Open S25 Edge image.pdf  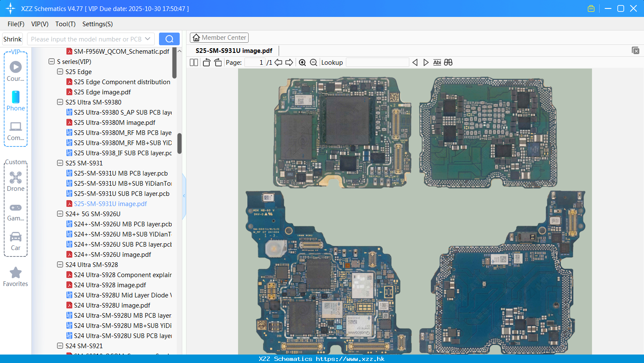(x=102, y=92)
